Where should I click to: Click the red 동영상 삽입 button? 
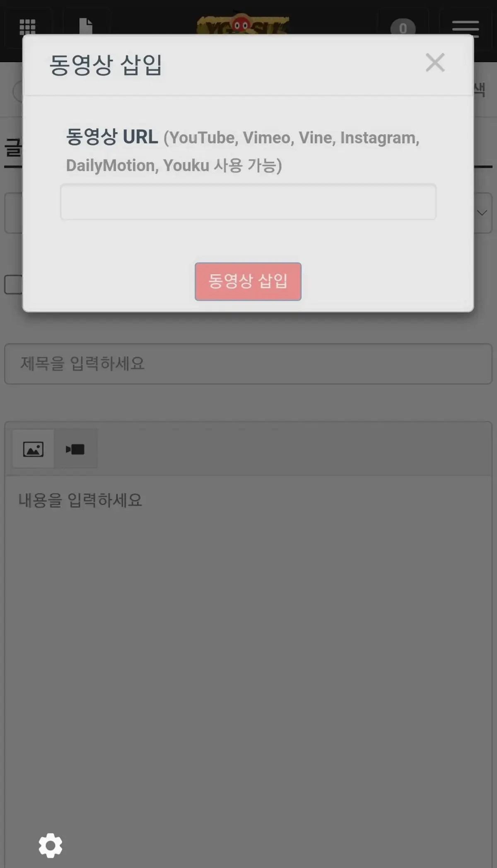248,281
